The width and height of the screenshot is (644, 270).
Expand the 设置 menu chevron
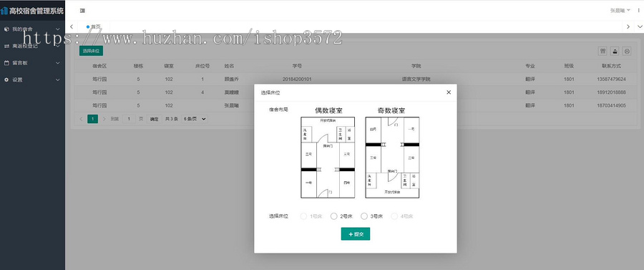coord(57,79)
